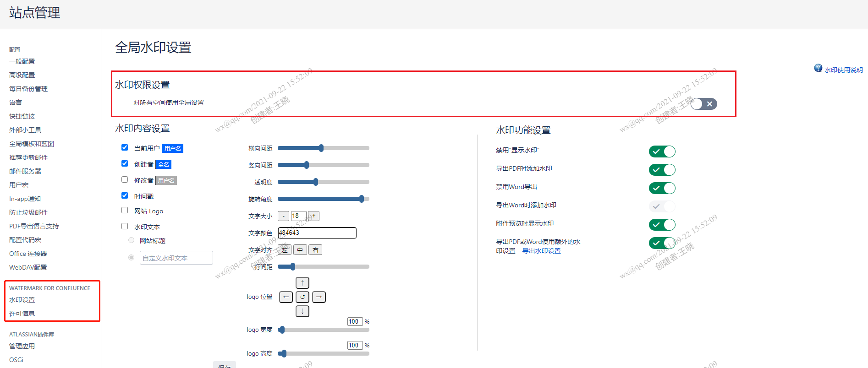Decrease font size with minus button
This screenshot has height=368, width=868.
coord(284,216)
